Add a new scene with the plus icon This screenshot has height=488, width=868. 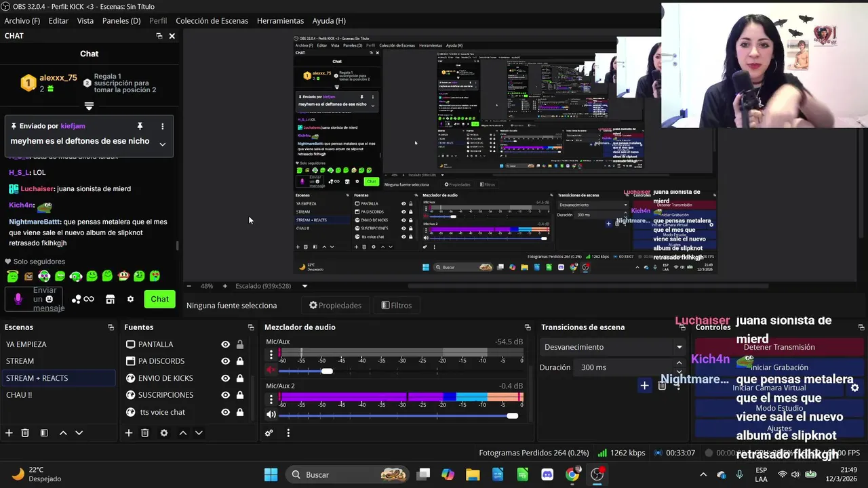pos(9,433)
